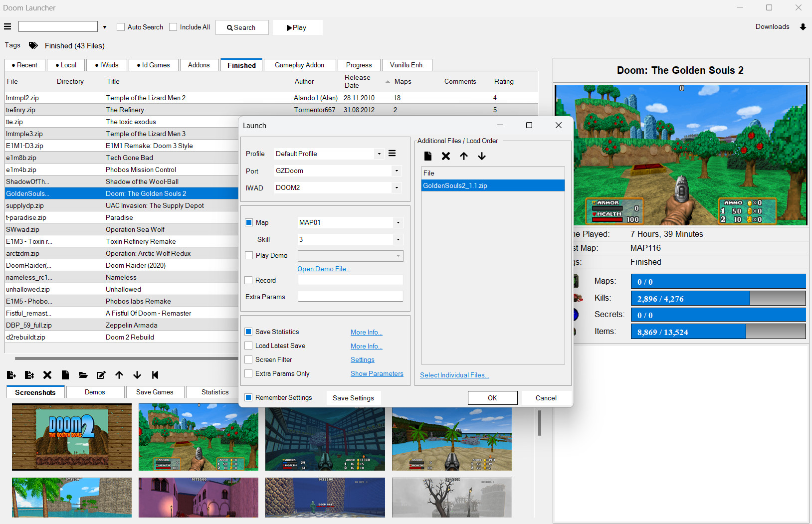Uncheck the Map checkbox
The image size is (812, 524).
[249, 222]
